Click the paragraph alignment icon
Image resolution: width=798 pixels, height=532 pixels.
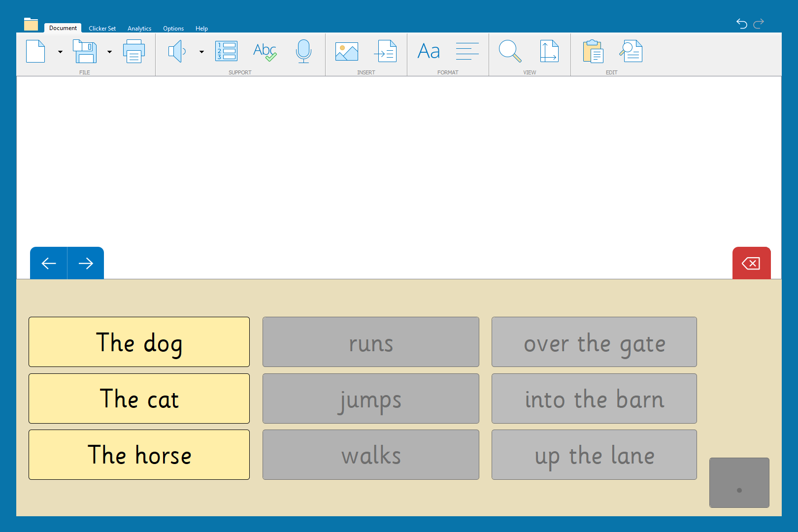tap(467, 52)
